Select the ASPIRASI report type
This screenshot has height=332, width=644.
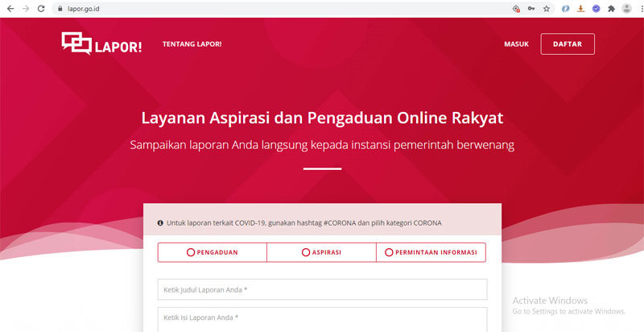click(x=321, y=252)
